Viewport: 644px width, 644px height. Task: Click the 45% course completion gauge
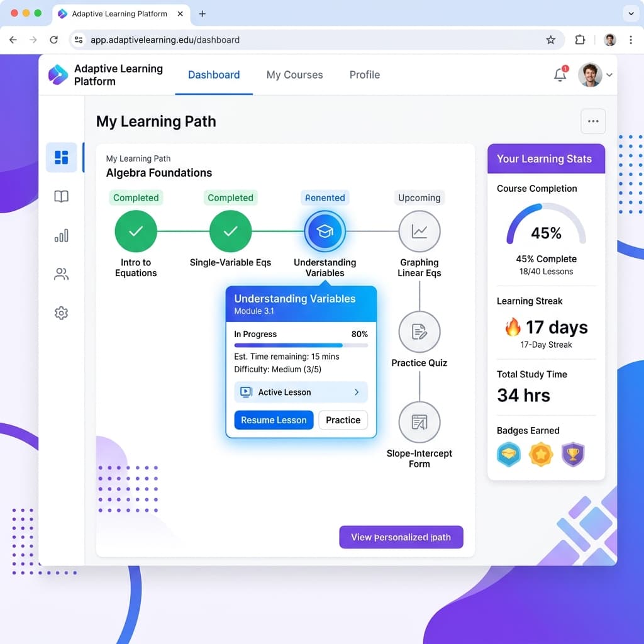click(546, 225)
